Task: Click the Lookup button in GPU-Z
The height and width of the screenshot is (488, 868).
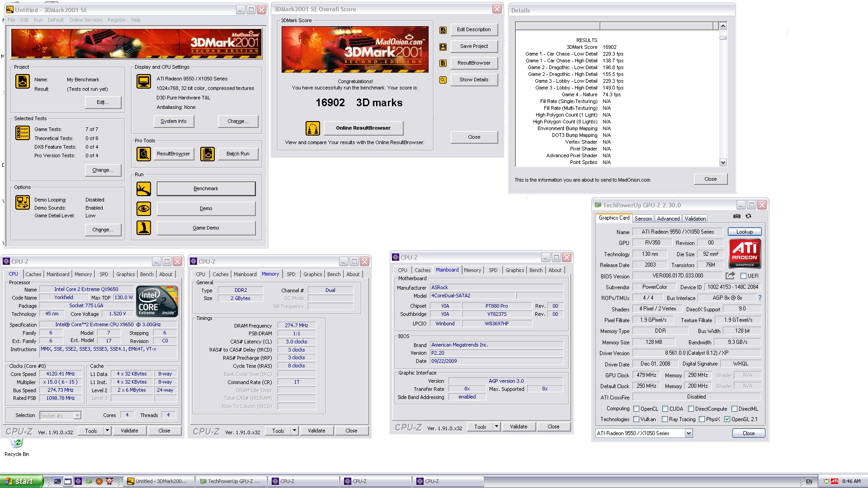Action: tap(744, 232)
